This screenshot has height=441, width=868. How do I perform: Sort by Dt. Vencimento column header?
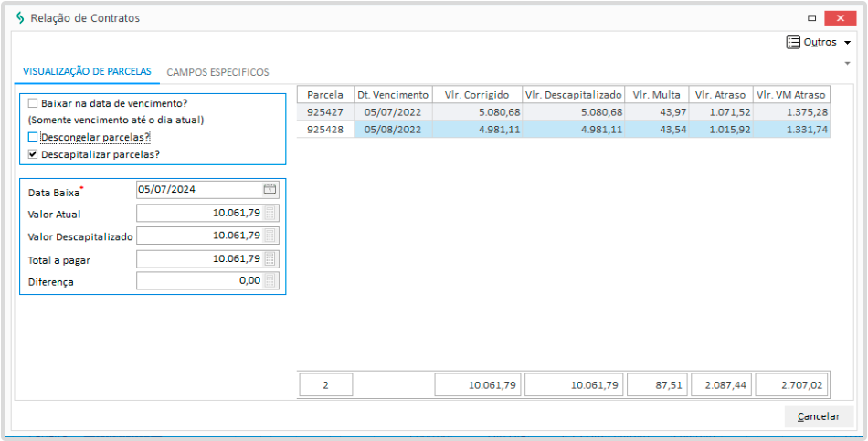click(x=393, y=95)
